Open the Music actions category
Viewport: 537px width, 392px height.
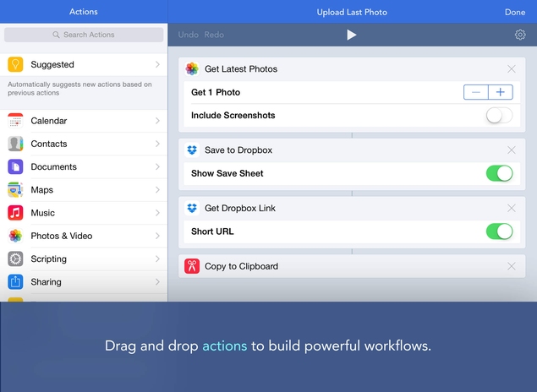coord(84,213)
